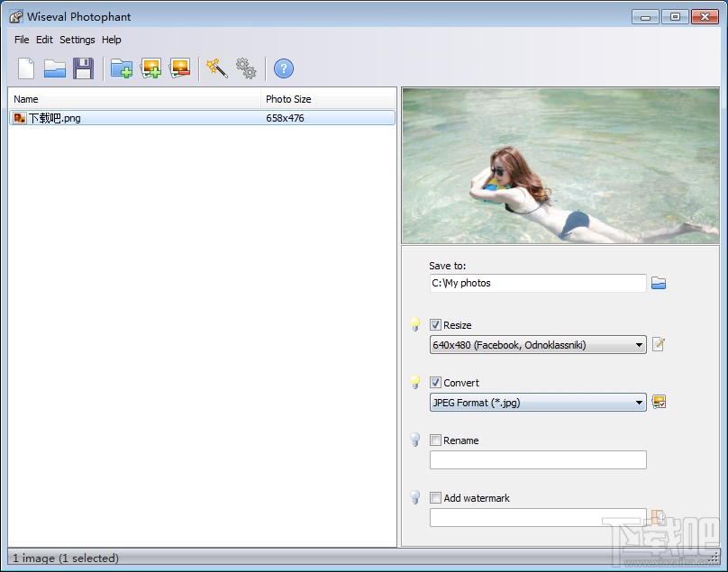Viewport: 728px width, 572px height.
Task: Remove selected image using red minus icon
Action: (x=180, y=68)
